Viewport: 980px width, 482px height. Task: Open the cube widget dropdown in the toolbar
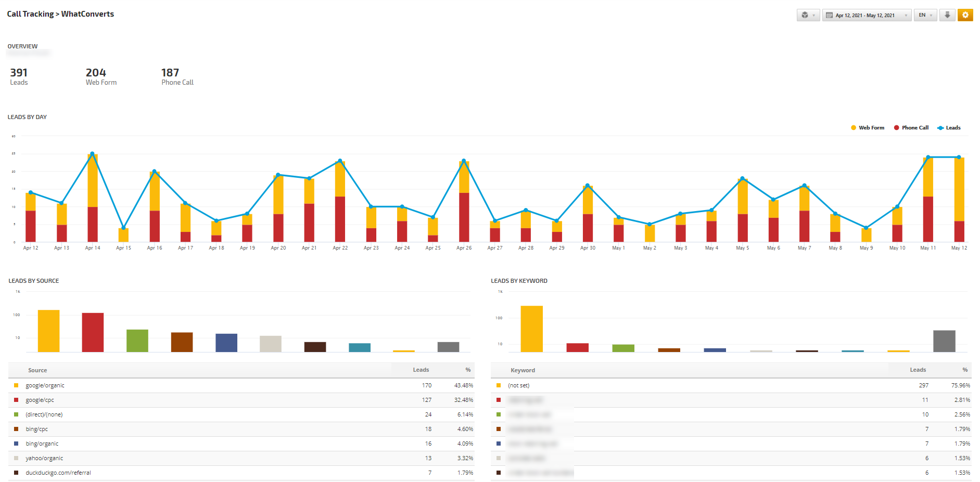[808, 15]
